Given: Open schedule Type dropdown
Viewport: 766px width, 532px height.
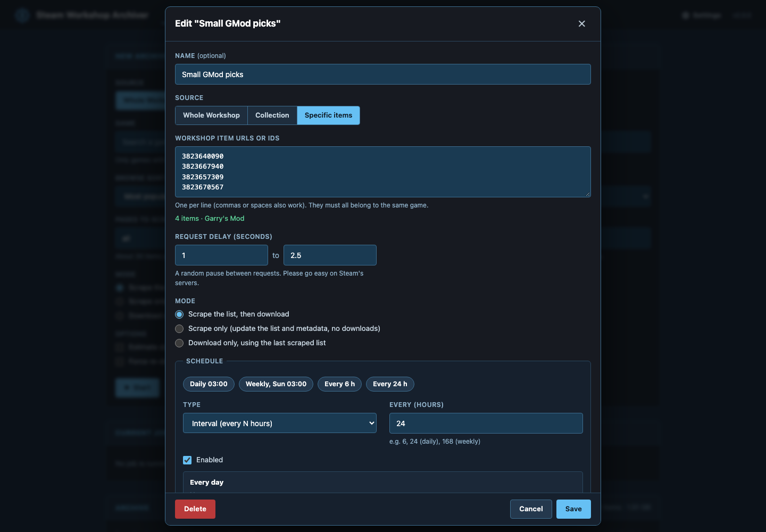Looking at the screenshot, I should pos(280,423).
